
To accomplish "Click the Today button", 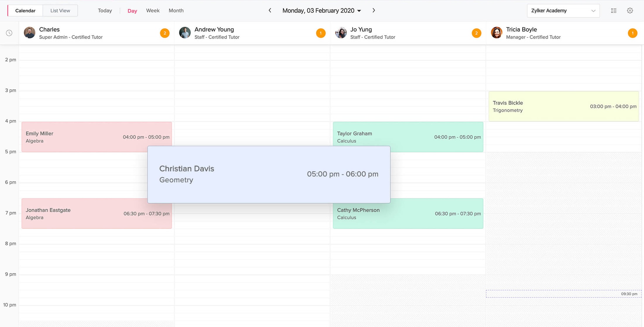I will (x=105, y=11).
